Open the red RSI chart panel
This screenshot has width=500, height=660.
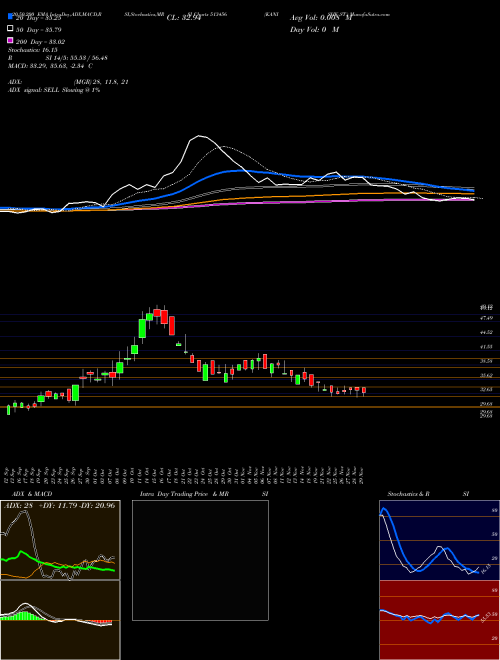click(x=439, y=620)
